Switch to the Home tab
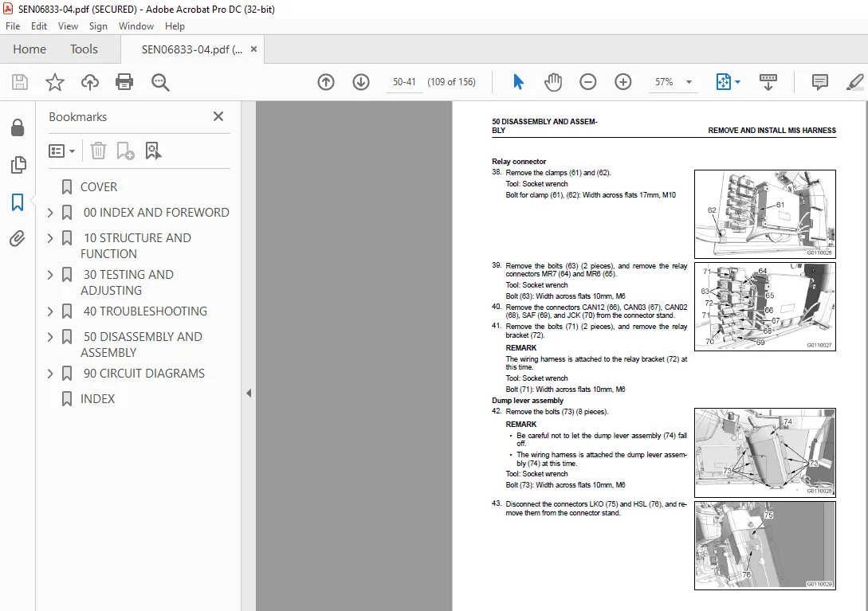 [29, 49]
